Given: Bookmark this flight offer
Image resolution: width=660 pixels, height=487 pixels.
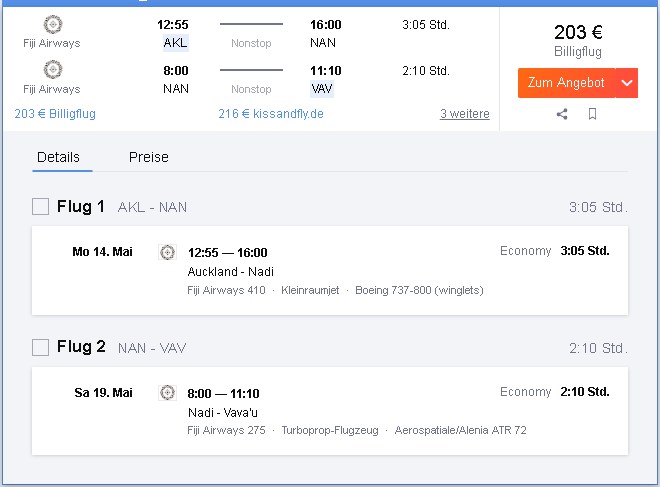Looking at the screenshot, I should [x=592, y=114].
